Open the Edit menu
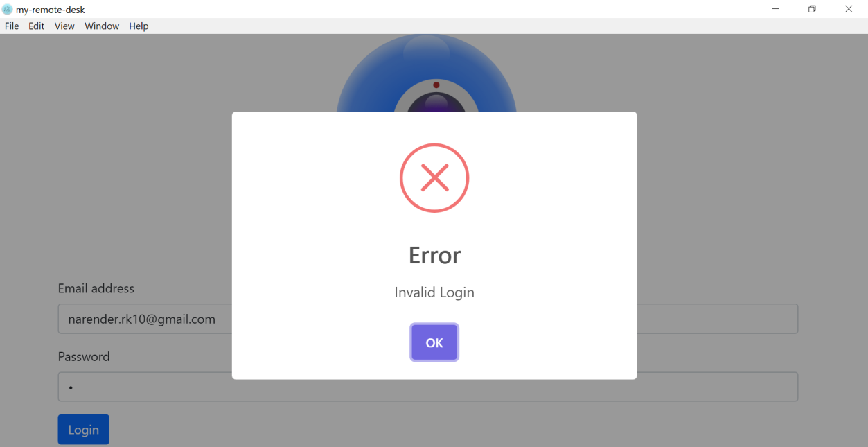The image size is (868, 447). pyautogui.click(x=37, y=26)
